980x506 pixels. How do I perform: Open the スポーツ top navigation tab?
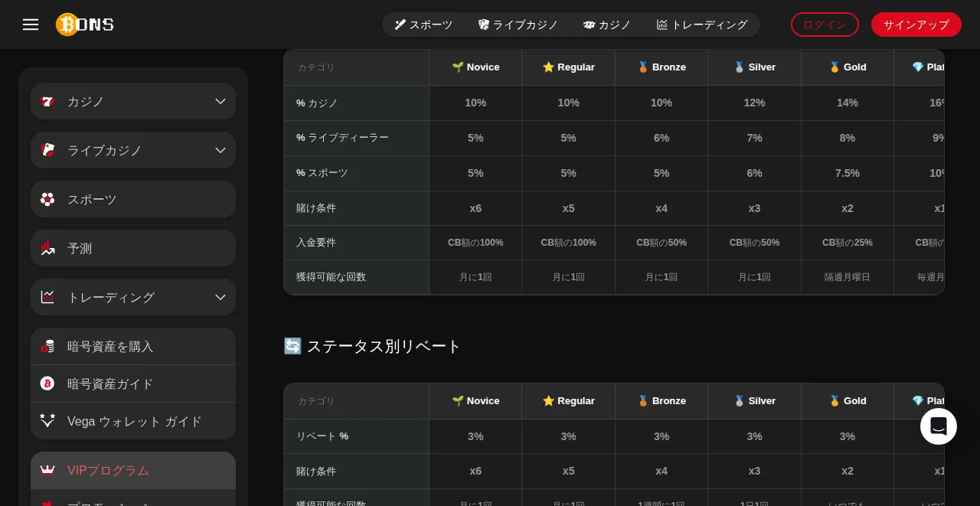click(x=423, y=24)
